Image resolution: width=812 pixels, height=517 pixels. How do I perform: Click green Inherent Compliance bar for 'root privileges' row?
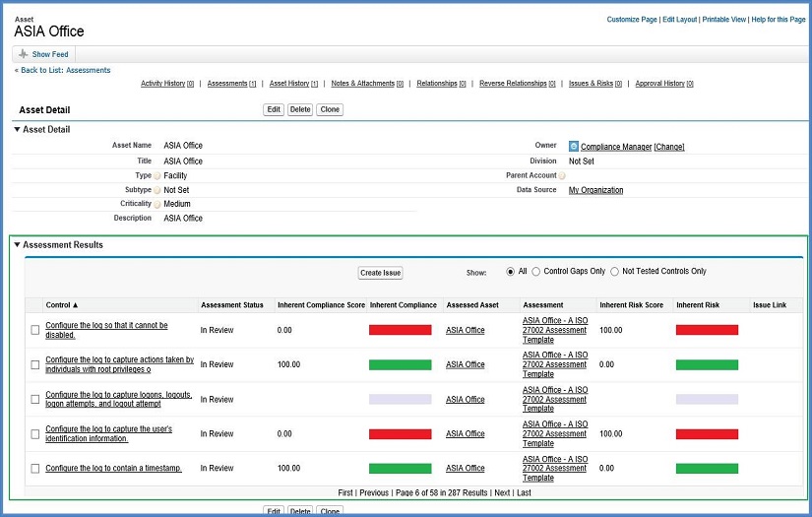pos(401,364)
